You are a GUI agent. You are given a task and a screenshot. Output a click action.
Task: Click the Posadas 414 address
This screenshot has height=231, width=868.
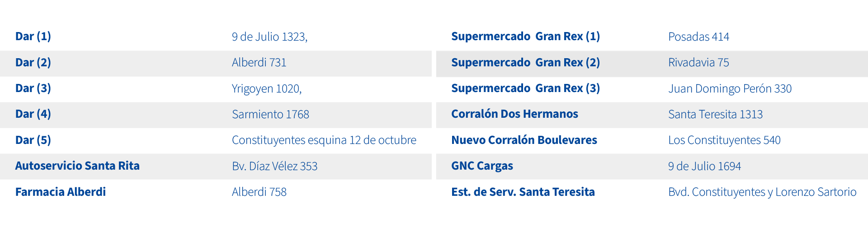tap(698, 37)
